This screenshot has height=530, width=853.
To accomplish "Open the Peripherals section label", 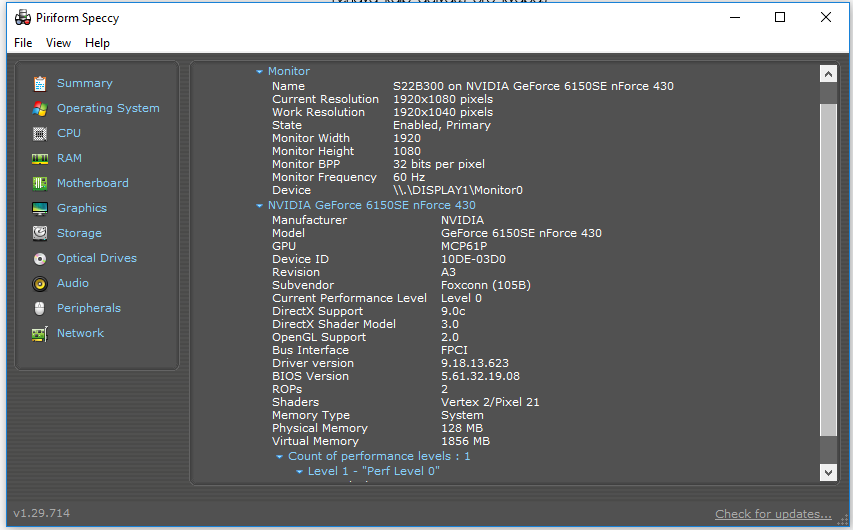I will pyautogui.click(x=89, y=309).
